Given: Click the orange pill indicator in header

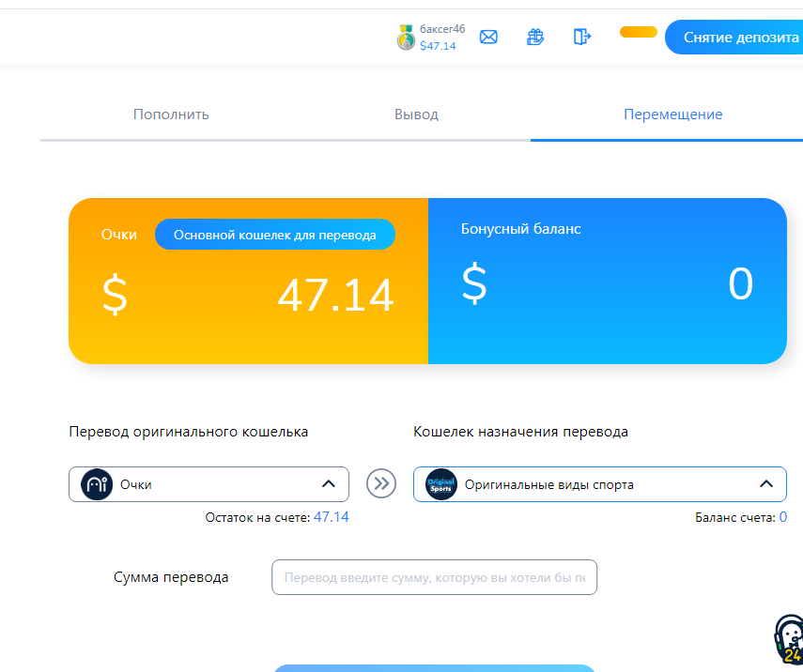Looking at the screenshot, I should tap(638, 32).
